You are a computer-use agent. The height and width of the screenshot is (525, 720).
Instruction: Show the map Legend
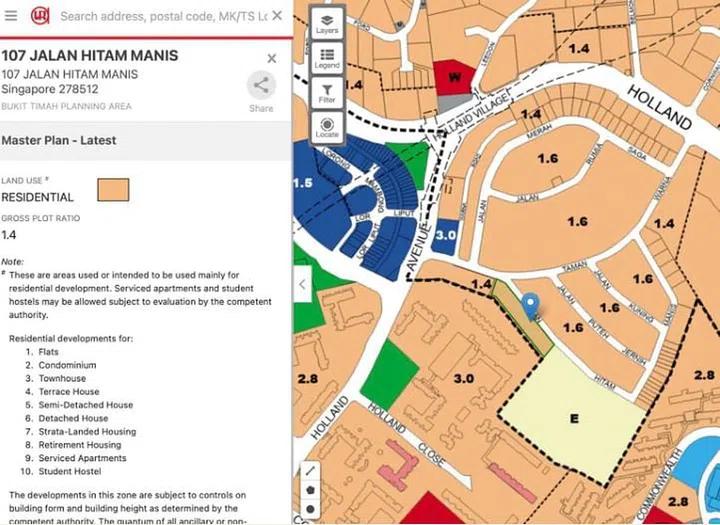327,58
